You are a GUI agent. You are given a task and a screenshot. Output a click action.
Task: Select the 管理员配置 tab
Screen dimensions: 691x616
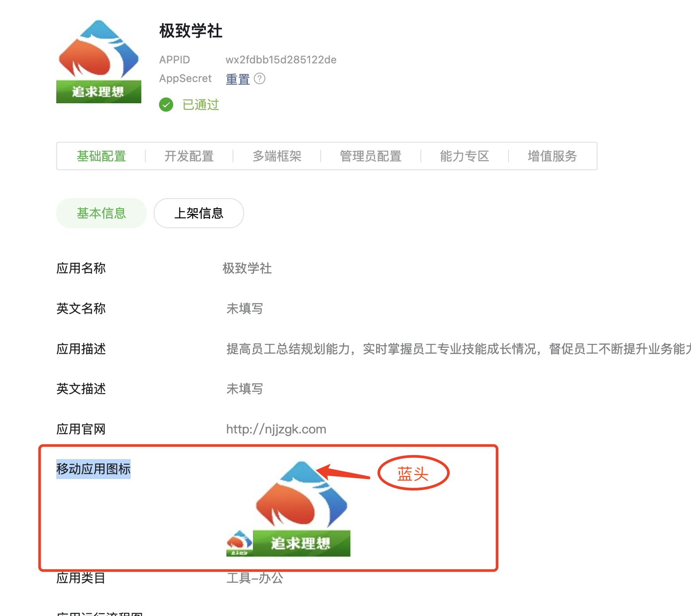click(370, 156)
